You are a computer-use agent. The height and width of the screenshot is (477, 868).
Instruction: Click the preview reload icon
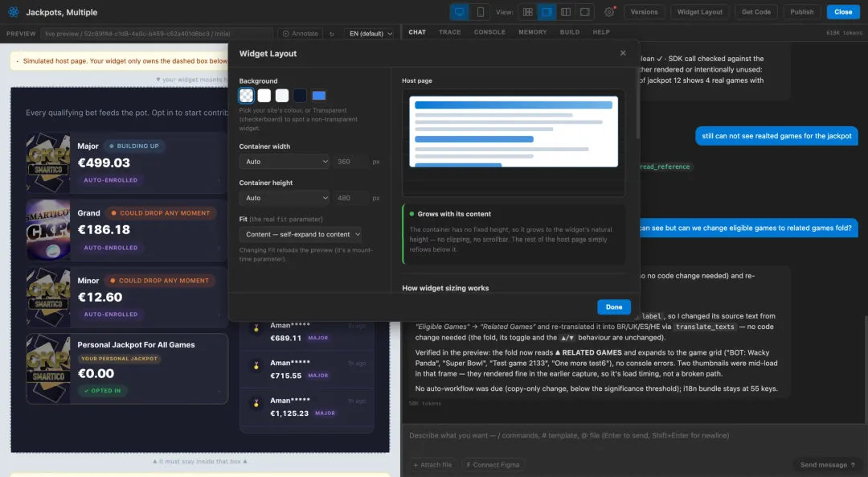tap(332, 34)
